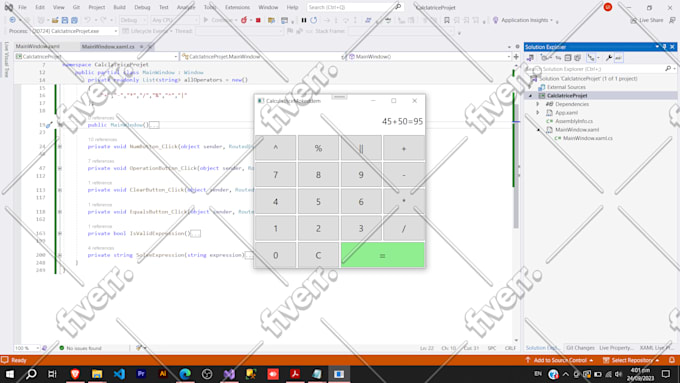The image size is (680, 383).
Task: Click the + operator on the calculator
Action: point(404,148)
